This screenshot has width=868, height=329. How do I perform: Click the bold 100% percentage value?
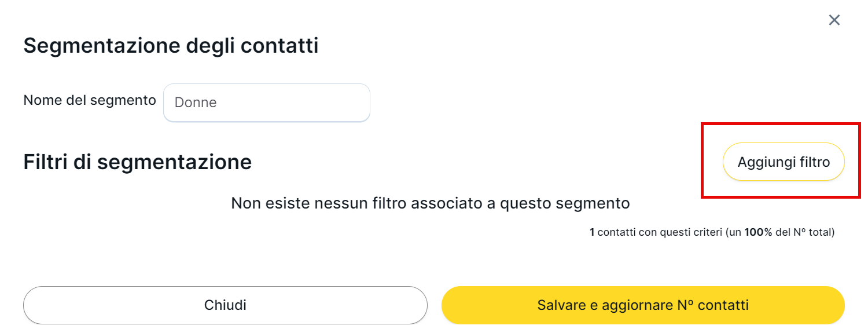click(x=759, y=232)
